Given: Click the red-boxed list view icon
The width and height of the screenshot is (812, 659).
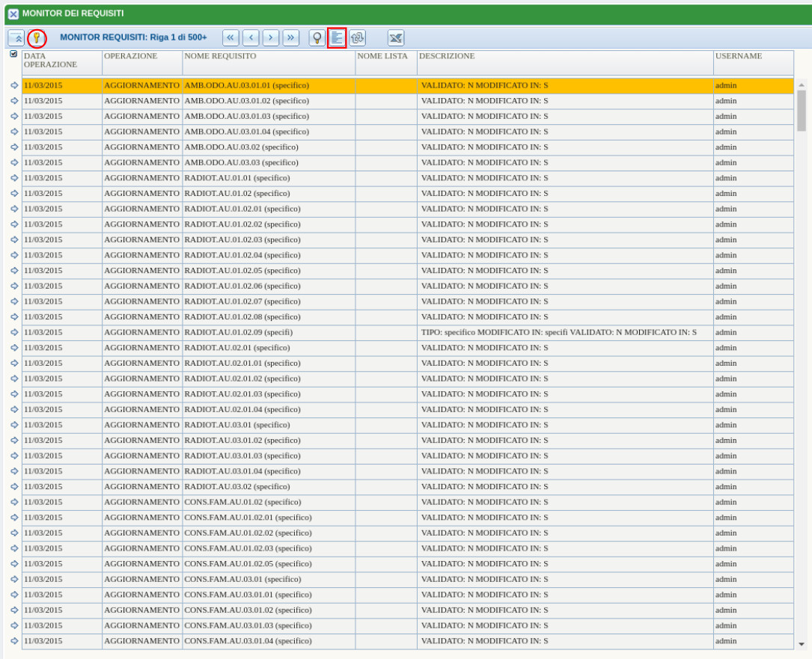Looking at the screenshot, I should [337, 37].
